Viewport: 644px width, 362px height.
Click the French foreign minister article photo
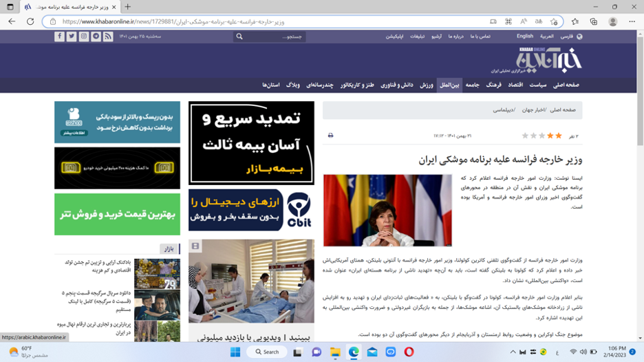(387, 211)
